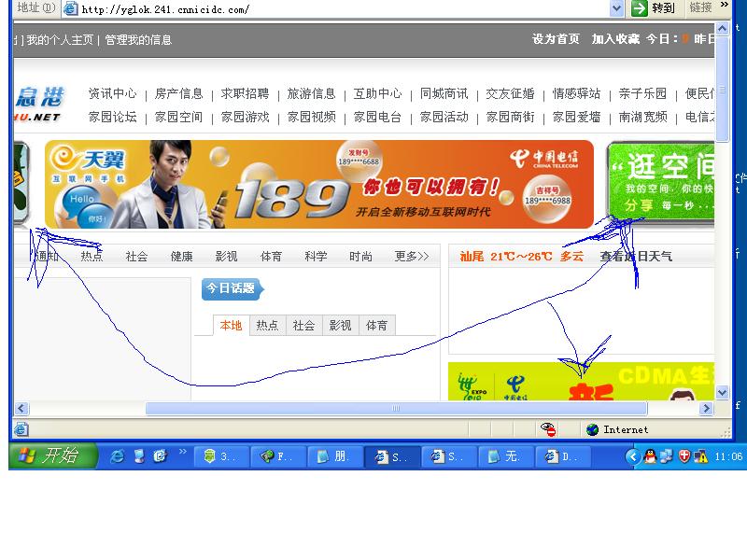Select the 影视 news category tab
The image size is (747, 560).
tap(226, 256)
